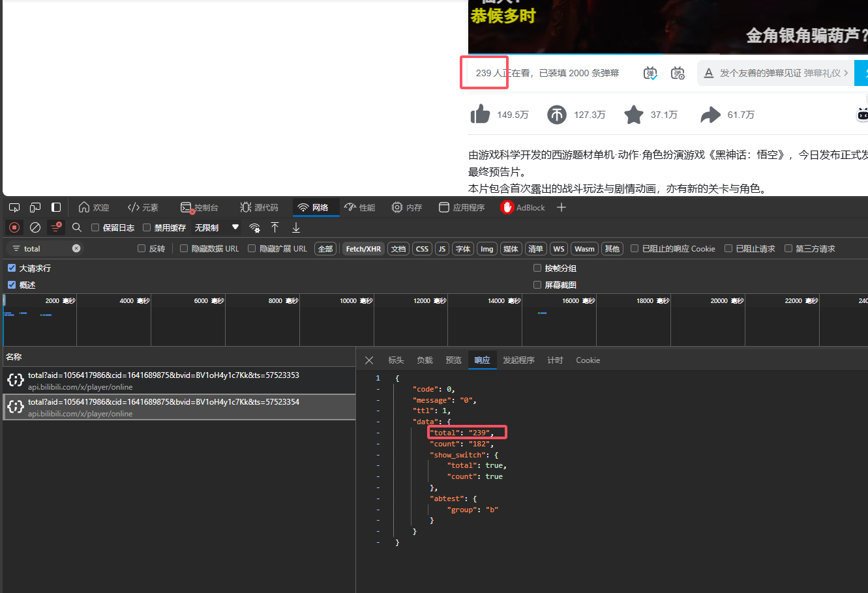Toggle the danmaku display icon
The height and width of the screenshot is (593, 868).
click(x=650, y=73)
